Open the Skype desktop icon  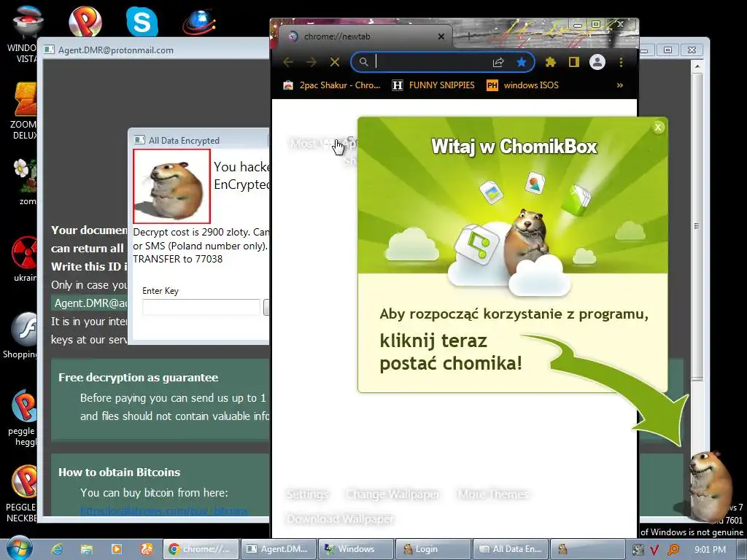(x=142, y=21)
